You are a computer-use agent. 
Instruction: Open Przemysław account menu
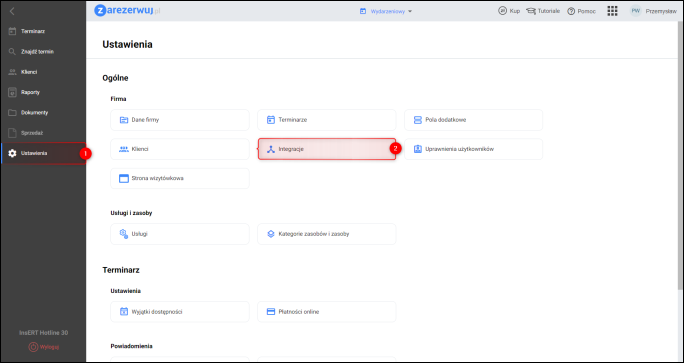coord(661,11)
